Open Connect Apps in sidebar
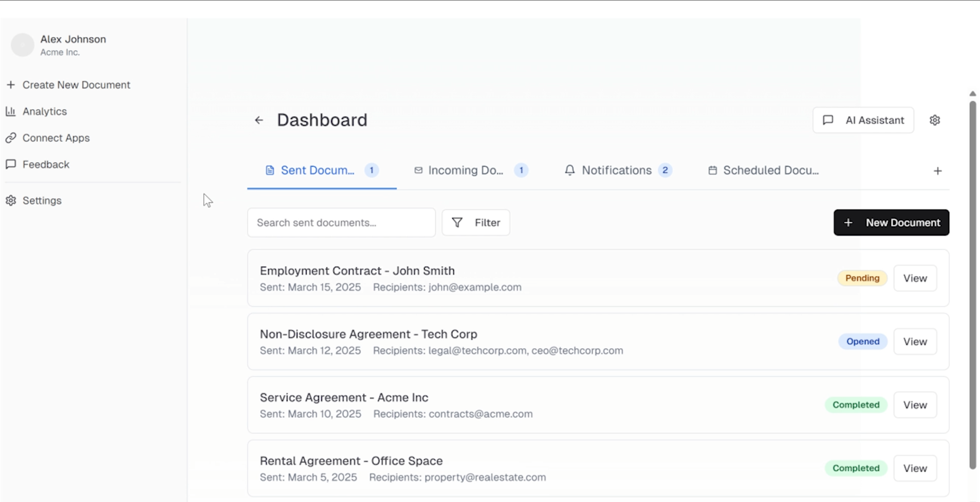 56,138
